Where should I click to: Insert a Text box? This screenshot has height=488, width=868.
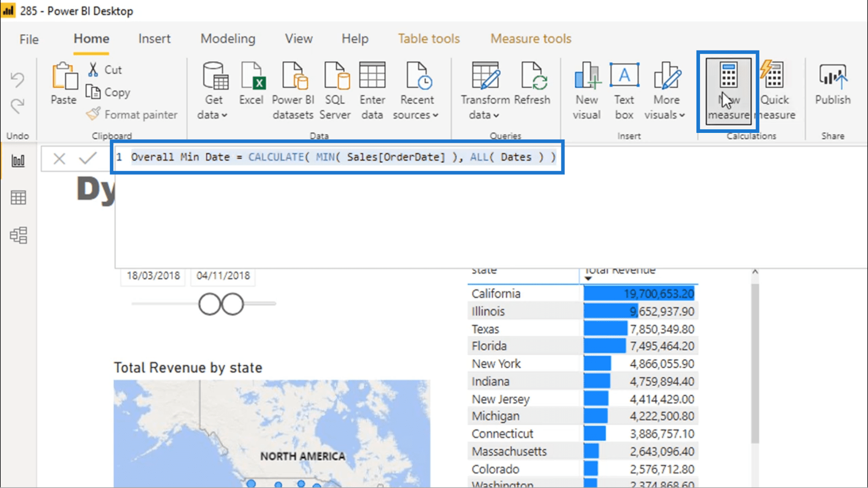624,91
